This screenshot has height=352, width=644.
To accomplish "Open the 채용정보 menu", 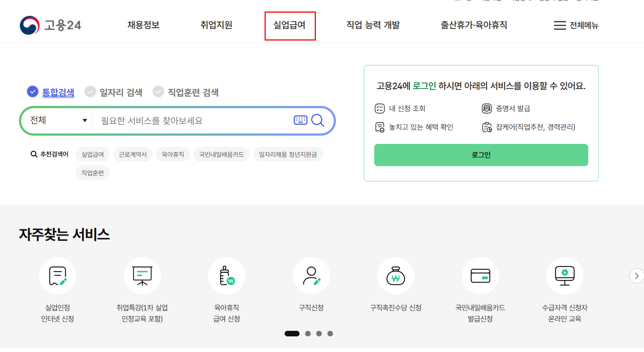I will [x=143, y=25].
